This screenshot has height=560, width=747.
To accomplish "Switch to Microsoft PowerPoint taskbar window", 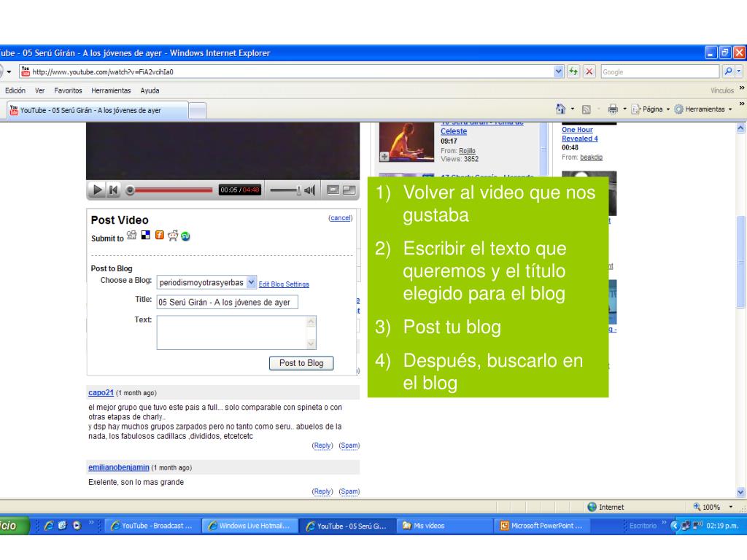I will click(543, 526).
